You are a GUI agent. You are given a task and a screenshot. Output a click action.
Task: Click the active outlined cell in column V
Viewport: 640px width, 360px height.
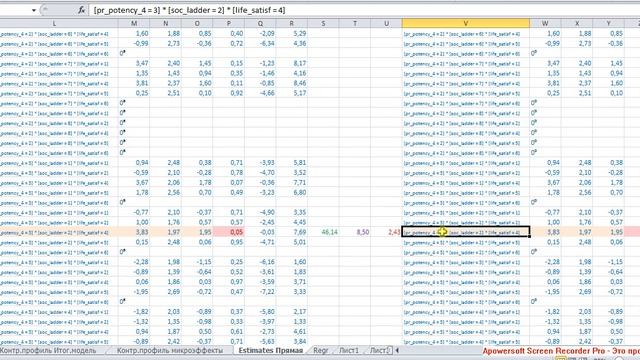(466, 232)
